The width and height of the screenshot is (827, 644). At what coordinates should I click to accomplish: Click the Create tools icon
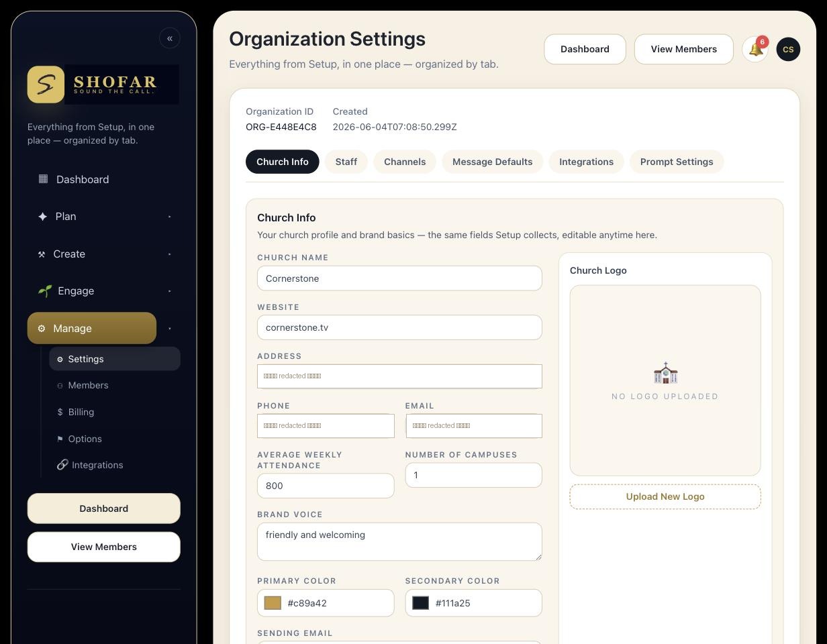(x=42, y=254)
